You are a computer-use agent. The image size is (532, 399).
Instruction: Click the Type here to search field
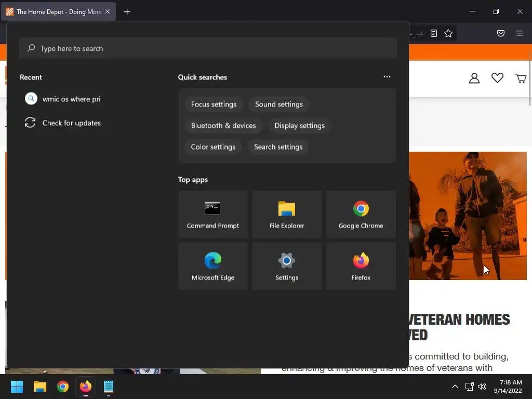[208, 48]
